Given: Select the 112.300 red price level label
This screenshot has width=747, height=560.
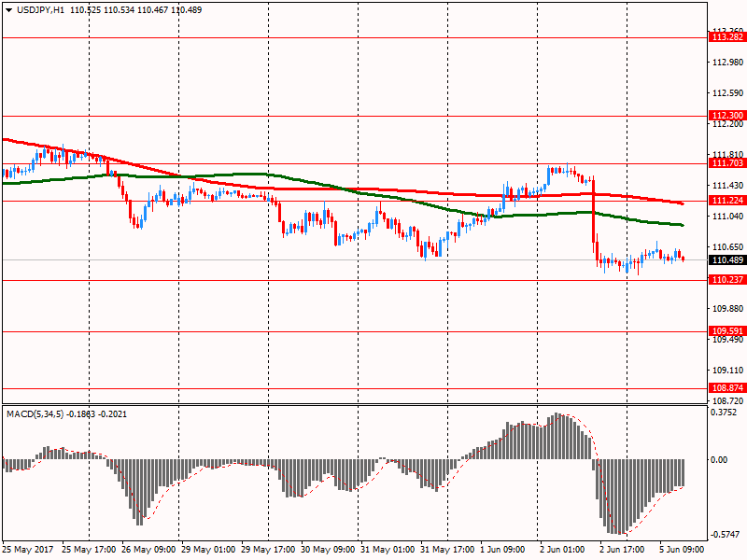Looking at the screenshot, I should [x=727, y=115].
